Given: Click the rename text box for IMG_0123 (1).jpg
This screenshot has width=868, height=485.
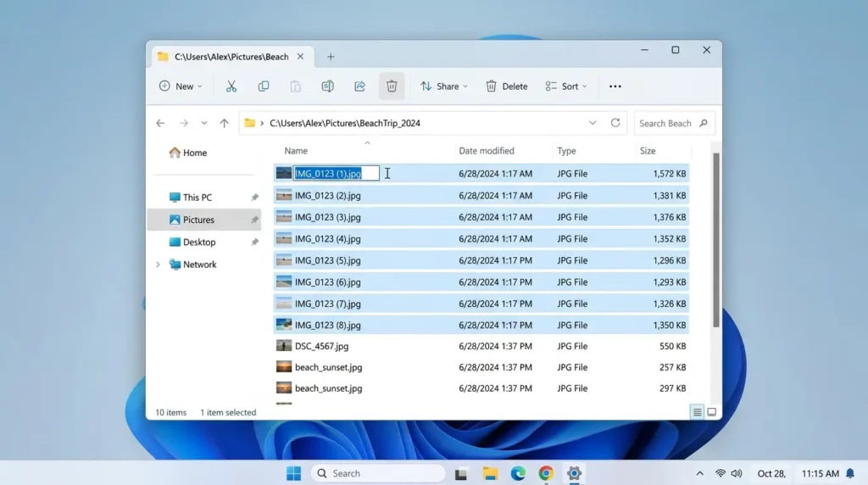Looking at the screenshot, I should (x=336, y=173).
